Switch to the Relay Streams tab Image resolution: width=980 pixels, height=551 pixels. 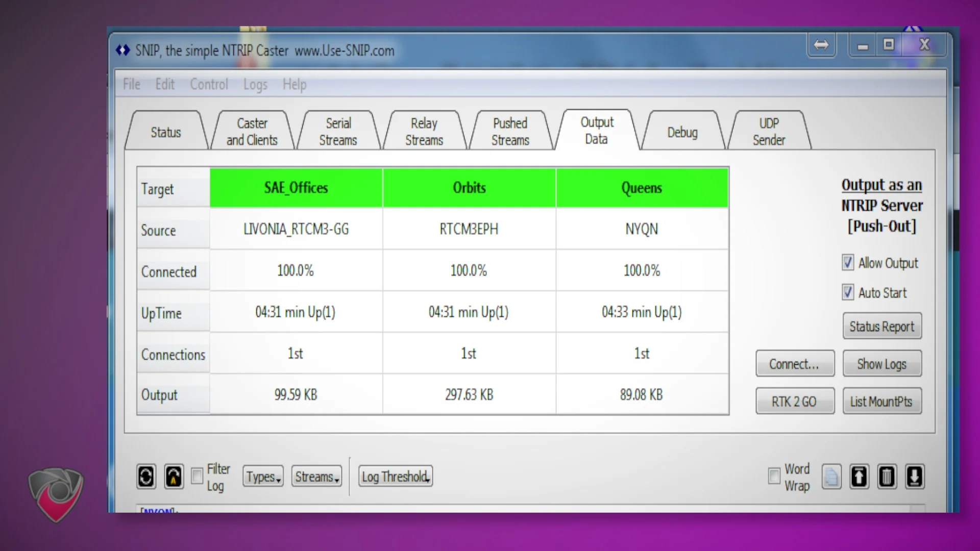424,132
